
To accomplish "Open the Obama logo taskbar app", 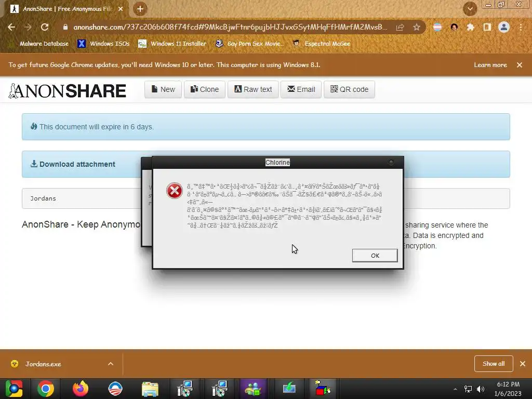I will tap(115, 389).
